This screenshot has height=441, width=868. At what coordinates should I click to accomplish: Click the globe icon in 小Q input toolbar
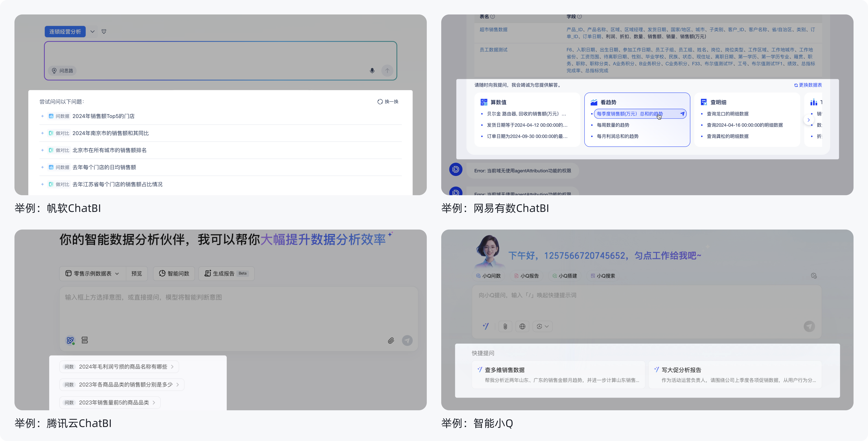(522, 326)
